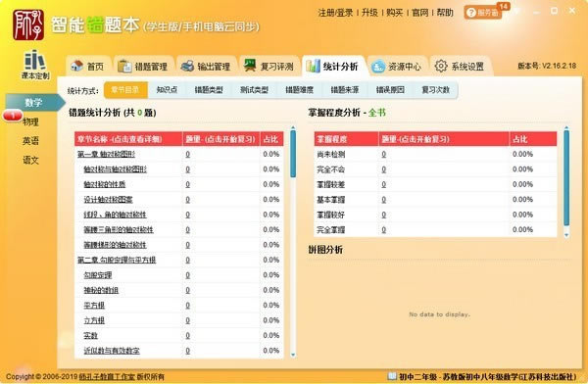This screenshot has width=588, height=384.
Task: Click the app seal logo icon
Action: pos(28,24)
